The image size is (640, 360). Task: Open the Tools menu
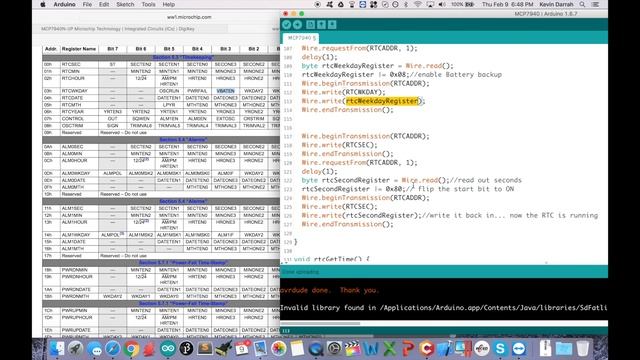click(149, 4)
